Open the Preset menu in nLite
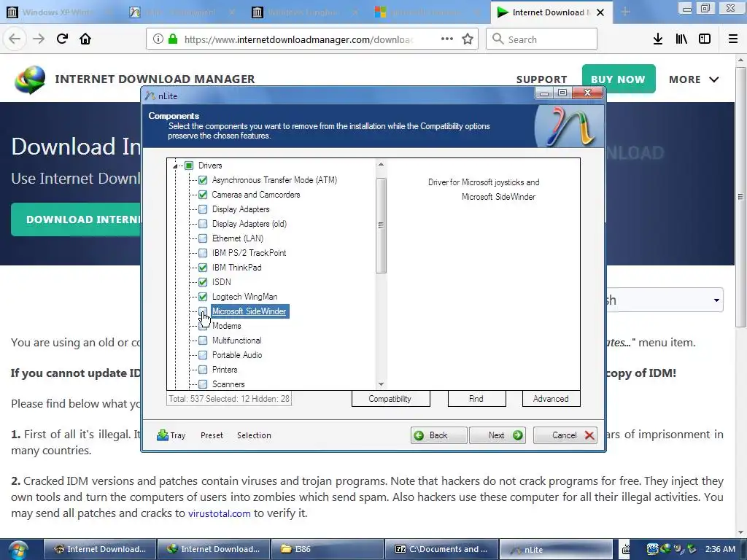Screen dimensions: 747x560 click(212, 435)
